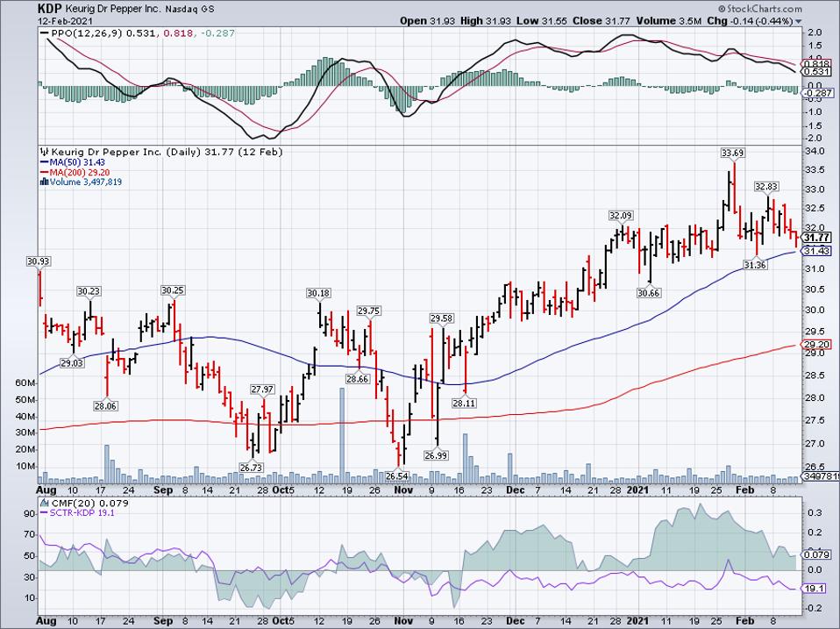Click the KDP ticker symbol in the header

pyautogui.click(x=50, y=9)
